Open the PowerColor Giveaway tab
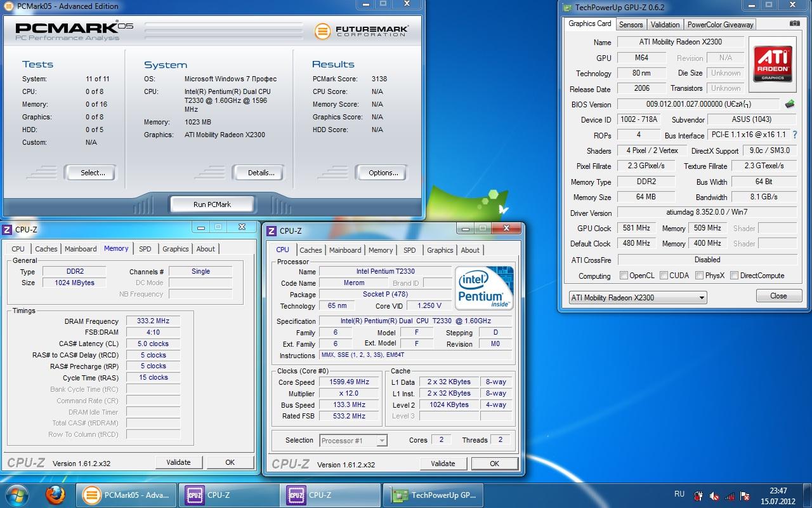Viewport: 812px width, 508px height. pyautogui.click(x=720, y=25)
